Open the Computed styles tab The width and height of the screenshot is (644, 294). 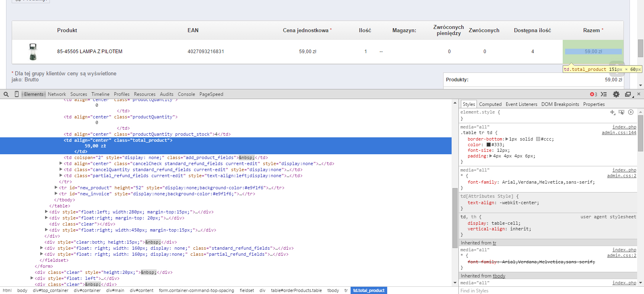[490, 104]
